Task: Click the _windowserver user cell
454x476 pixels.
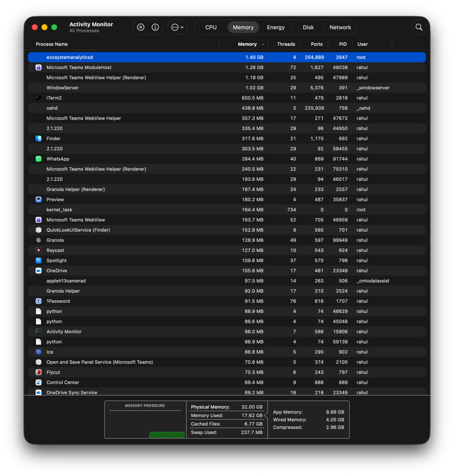Action: pos(373,88)
